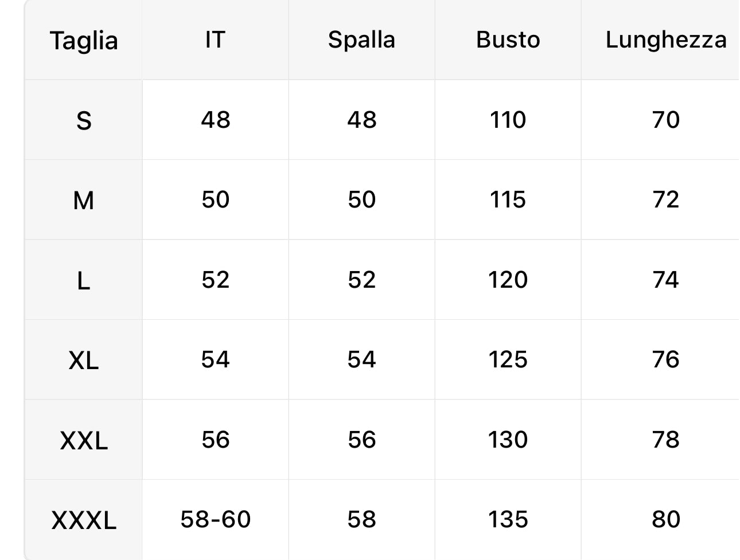Select the S size row label
This screenshot has height=560, width=740.
coord(84,120)
